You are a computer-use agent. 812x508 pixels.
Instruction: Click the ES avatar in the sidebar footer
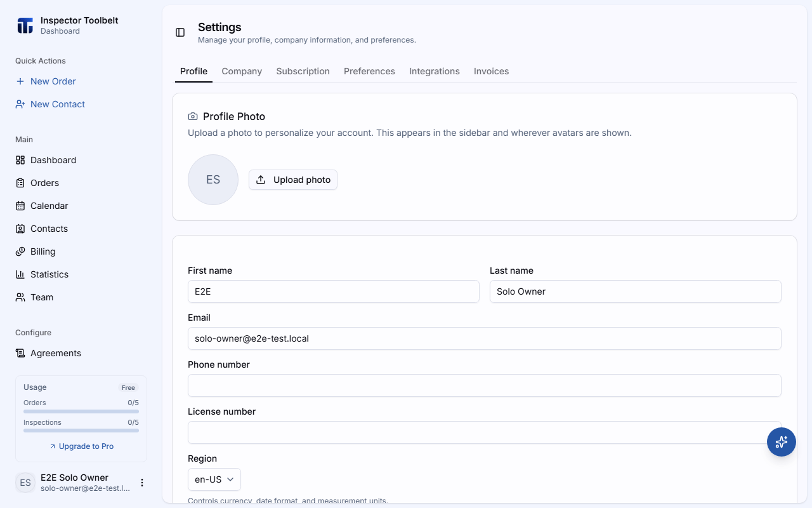coord(25,483)
